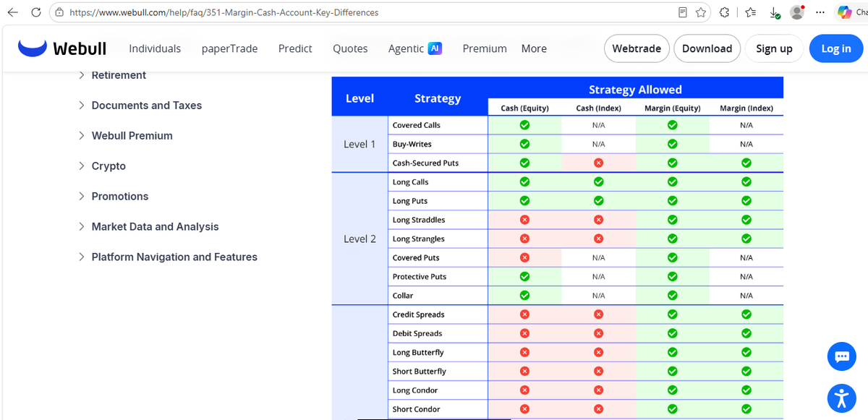868x420 pixels.
Task: Click the Sign up button
Action: (774, 48)
